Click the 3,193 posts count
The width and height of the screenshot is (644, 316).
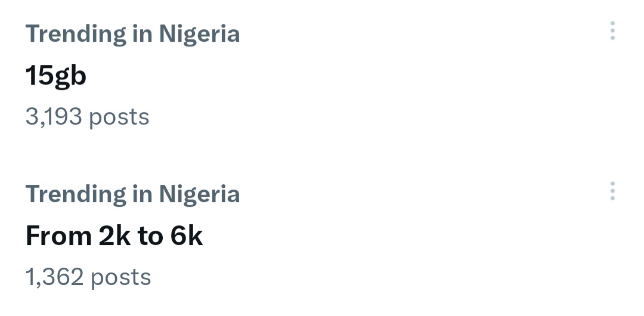click(x=87, y=117)
